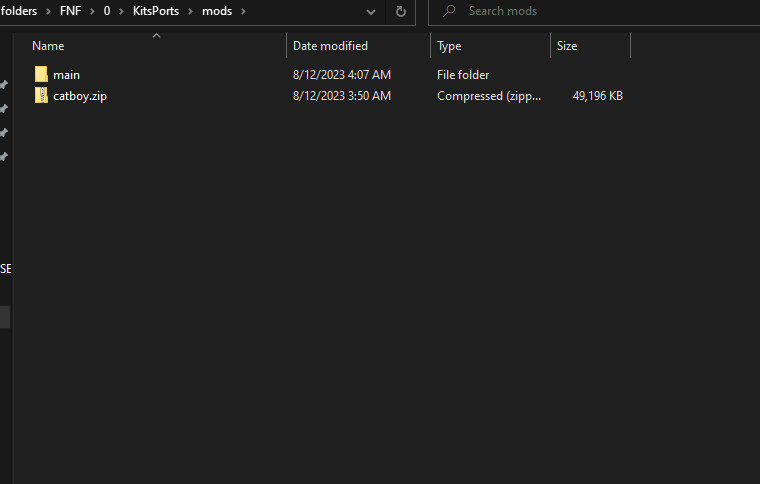The width and height of the screenshot is (760, 484).
Task: Select the main folder name
Action: (66, 75)
